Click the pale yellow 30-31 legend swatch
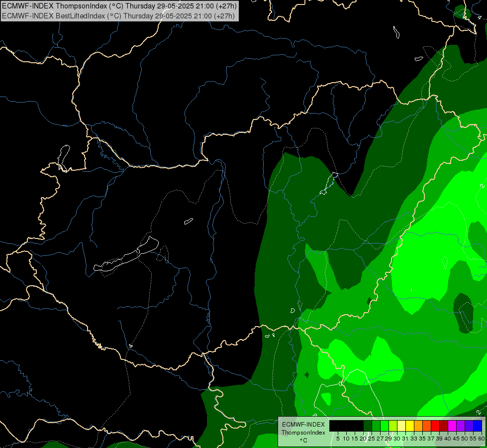The height and width of the screenshot is (448, 487). coord(401,426)
